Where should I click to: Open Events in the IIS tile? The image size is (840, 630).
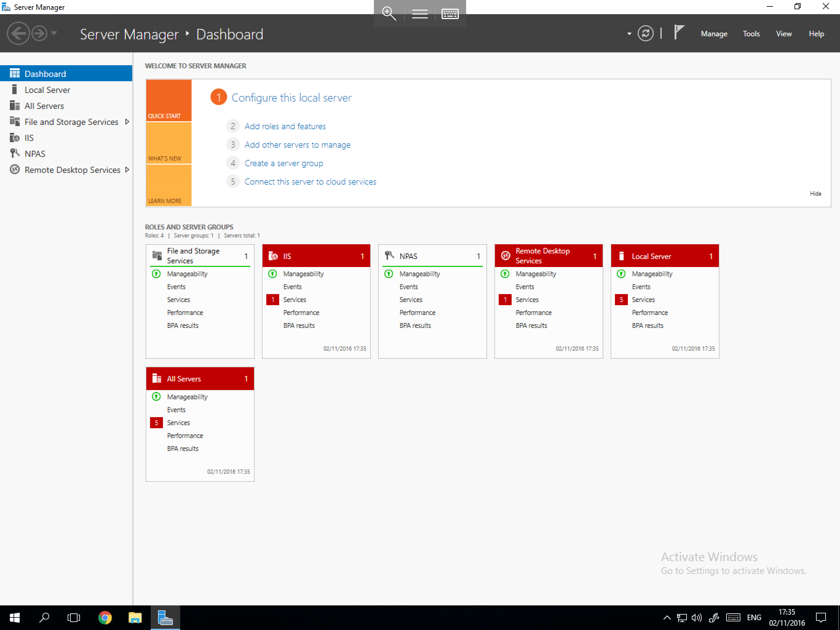(x=292, y=286)
